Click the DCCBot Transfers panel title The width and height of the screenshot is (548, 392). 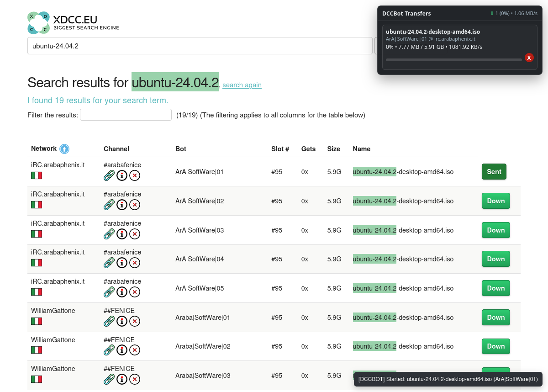406,14
